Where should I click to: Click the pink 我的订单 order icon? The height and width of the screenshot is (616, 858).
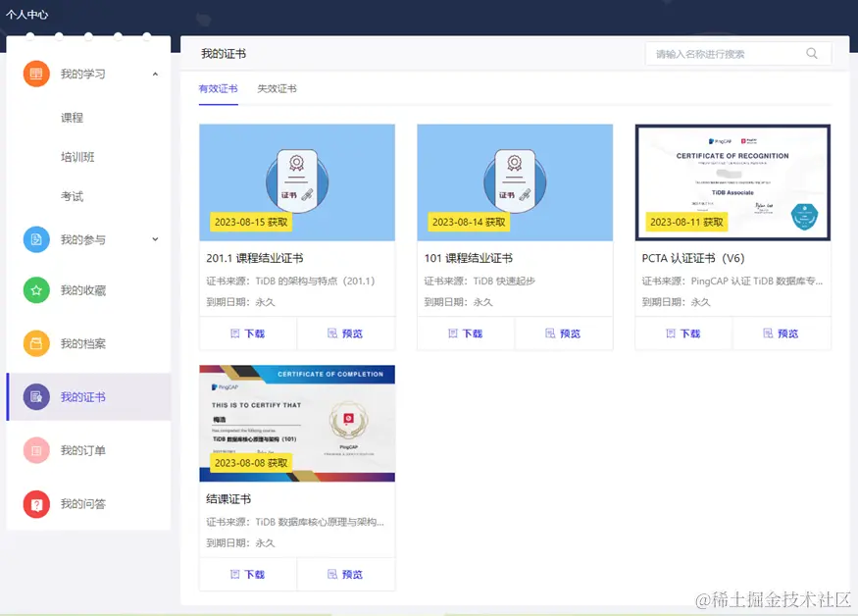(36, 450)
